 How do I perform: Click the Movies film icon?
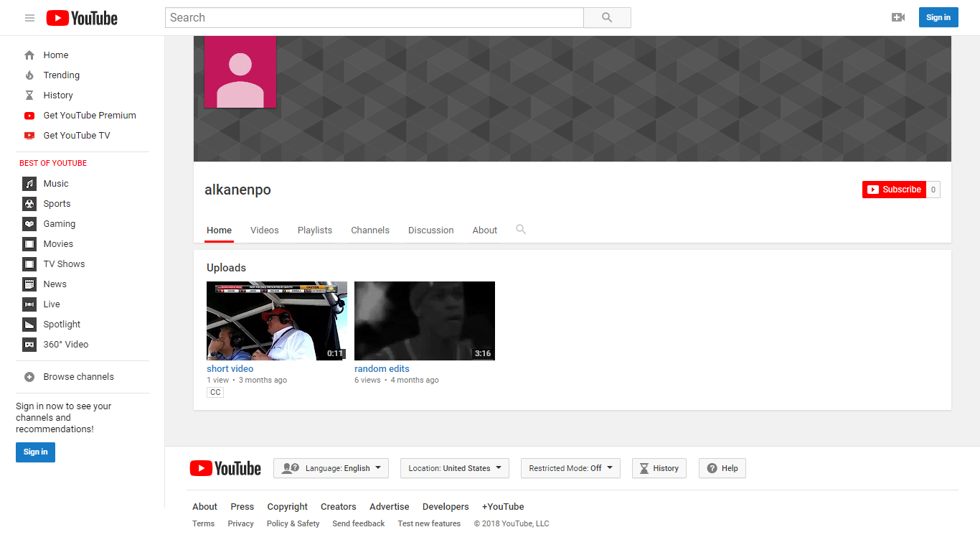click(29, 244)
